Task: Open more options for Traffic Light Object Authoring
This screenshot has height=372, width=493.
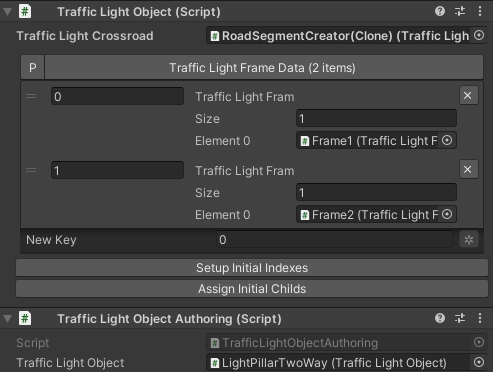Action: tap(480, 318)
